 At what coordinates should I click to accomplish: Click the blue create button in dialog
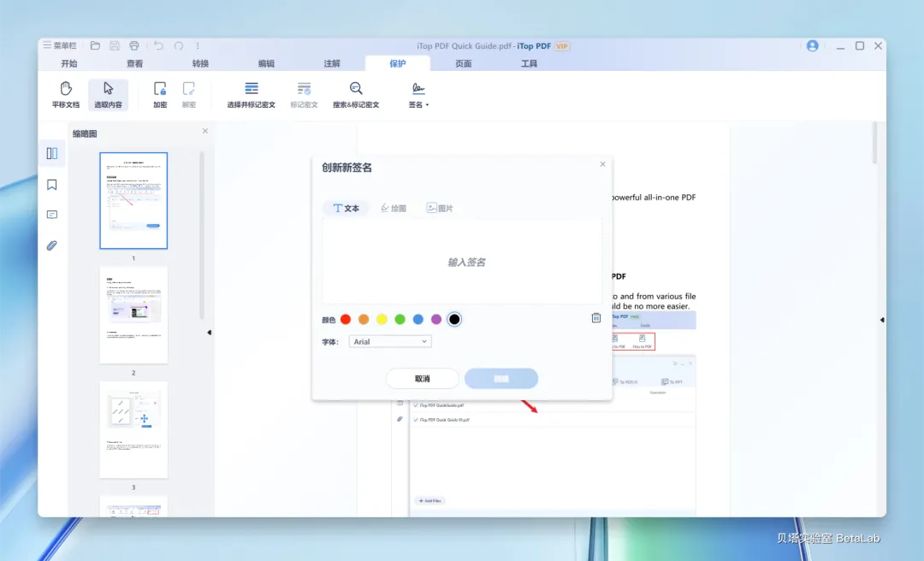[x=501, y=379]
